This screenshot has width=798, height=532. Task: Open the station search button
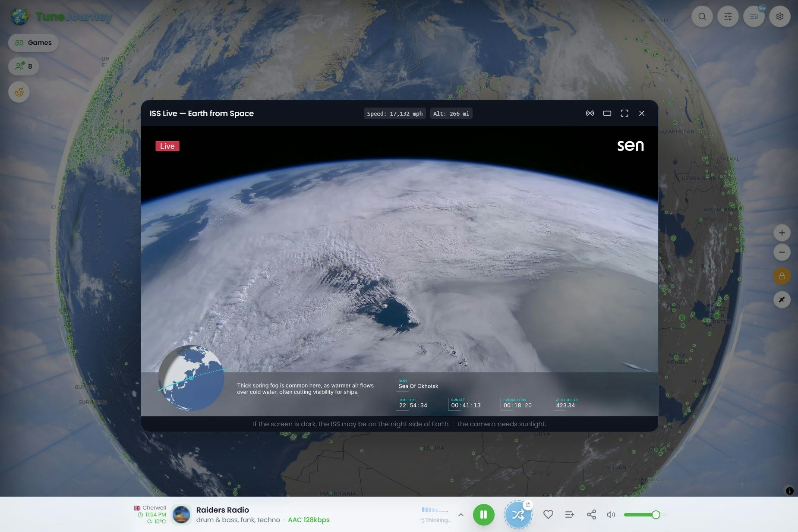click(x=702, y=16)
